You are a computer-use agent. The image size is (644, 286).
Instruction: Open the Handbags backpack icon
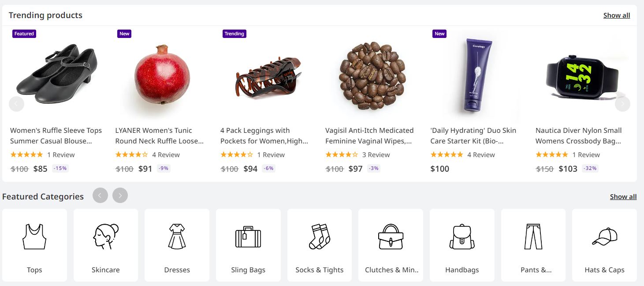(462, 237)
